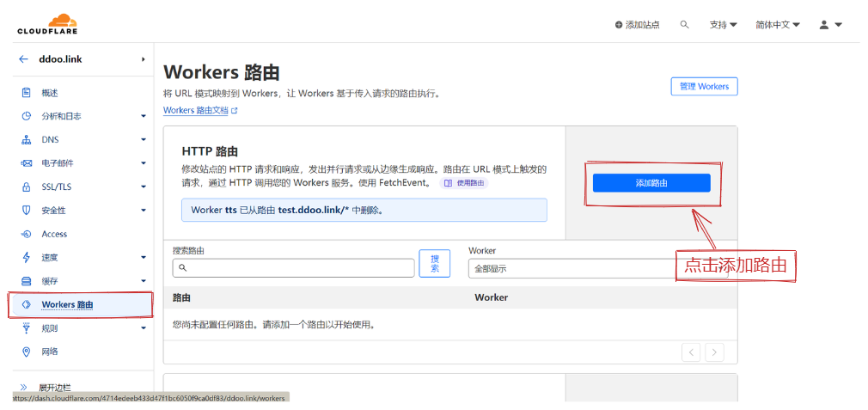Open the Worker 全部显示 filter dropdown

[x=598, y=269]
